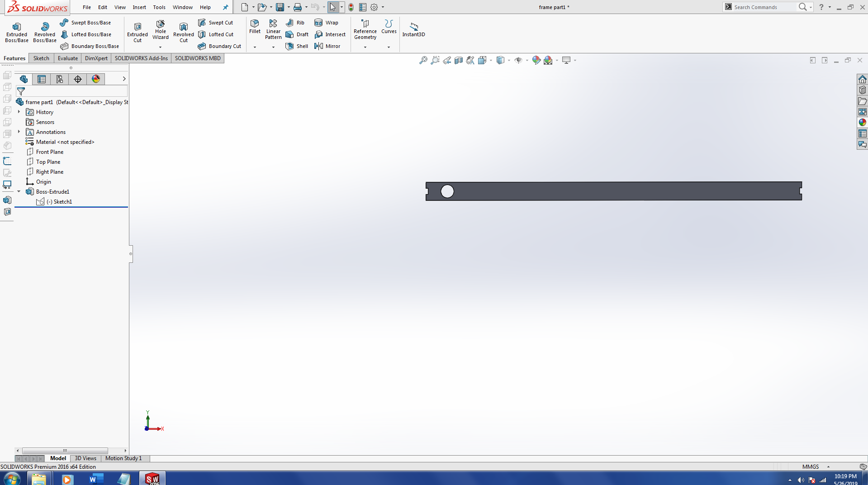Open Reference Geometry tools

[365, 30]
